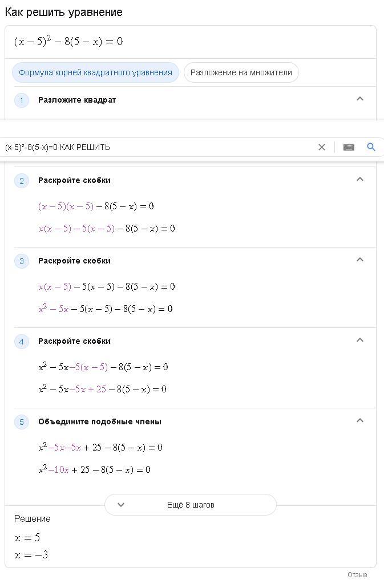
Task: Select Формула корней квадратного уравнения method
Action: coord(96,72)
